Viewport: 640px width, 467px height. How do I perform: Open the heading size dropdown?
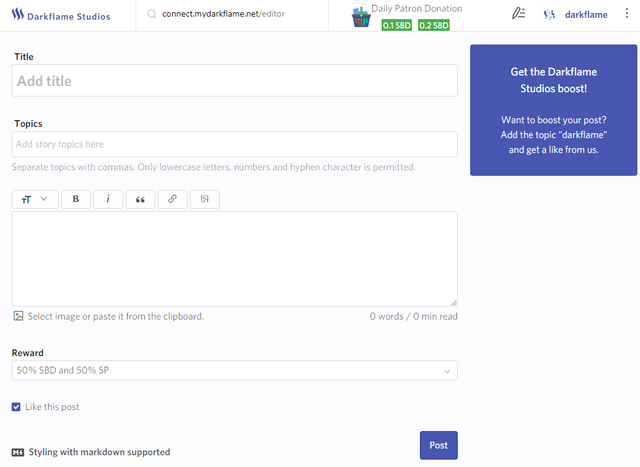coord(35,199)
